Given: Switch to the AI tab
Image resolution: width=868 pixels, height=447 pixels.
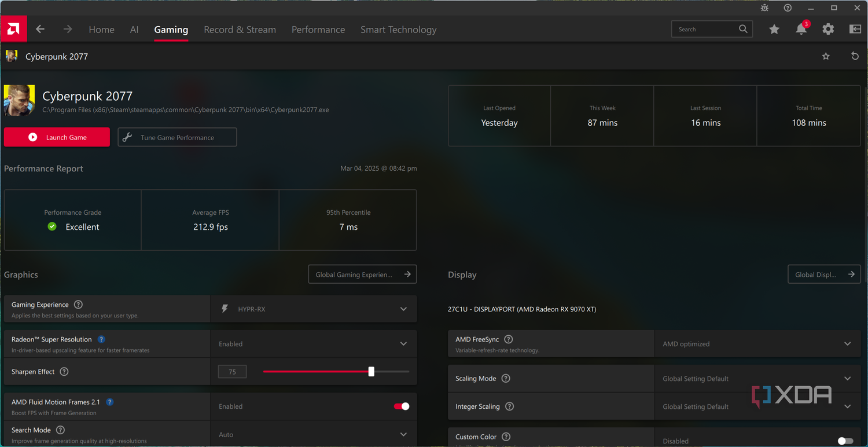Looking at the screenshot, I should pos(134,30).
